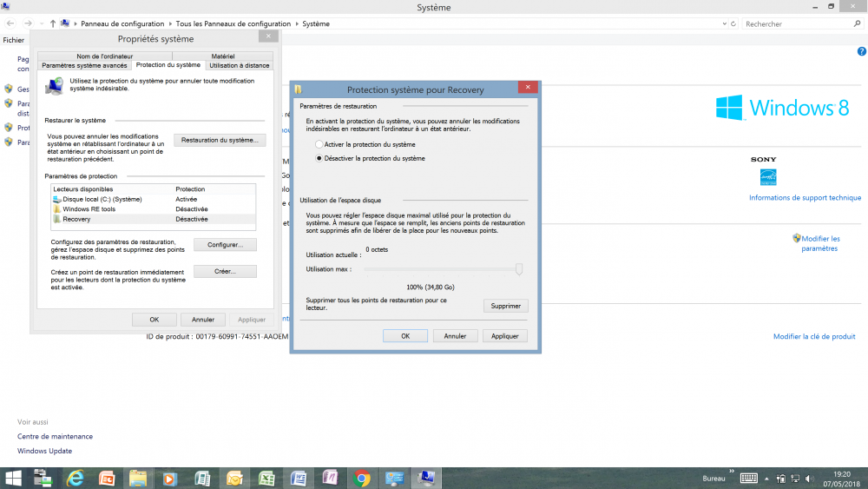The image size is (868, 489).
Task: Open Centre de maintenance link
Action: pos(55,436)
